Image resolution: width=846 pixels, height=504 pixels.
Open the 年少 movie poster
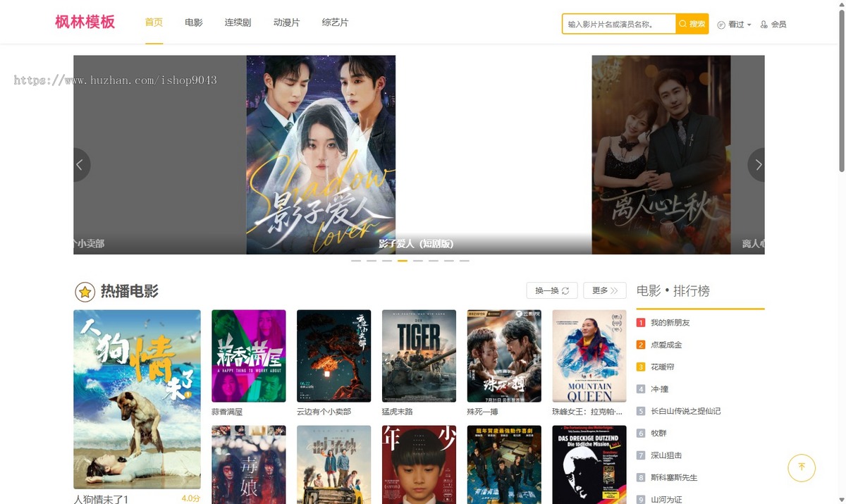419,465
